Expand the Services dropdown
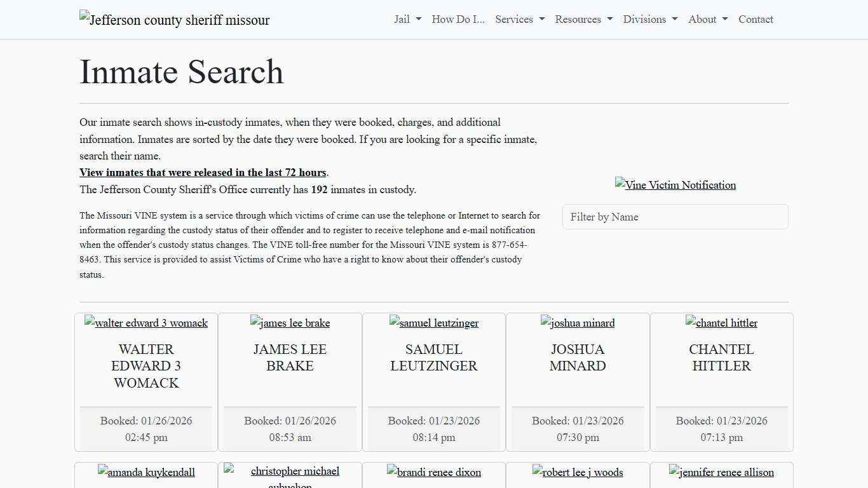The image size is (868, 488). pos(519,19)
